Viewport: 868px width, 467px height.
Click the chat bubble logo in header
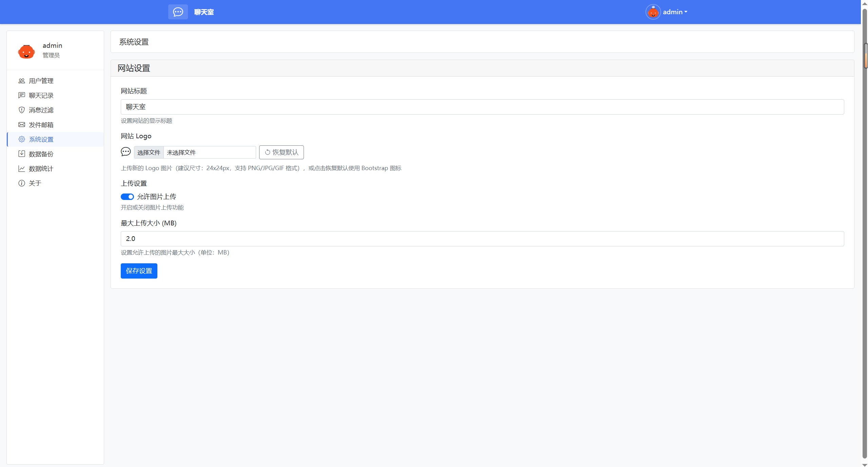click(x=178, y=12)
